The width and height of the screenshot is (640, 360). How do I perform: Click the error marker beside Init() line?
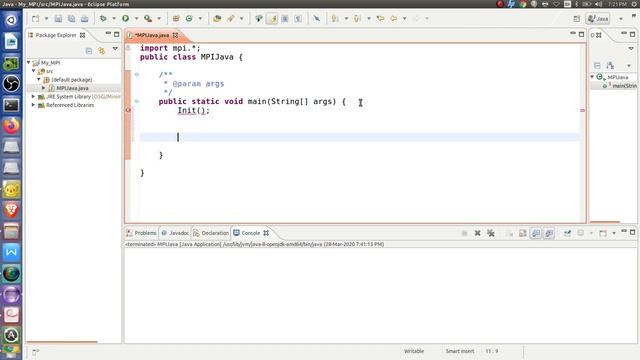click(128, 110)
